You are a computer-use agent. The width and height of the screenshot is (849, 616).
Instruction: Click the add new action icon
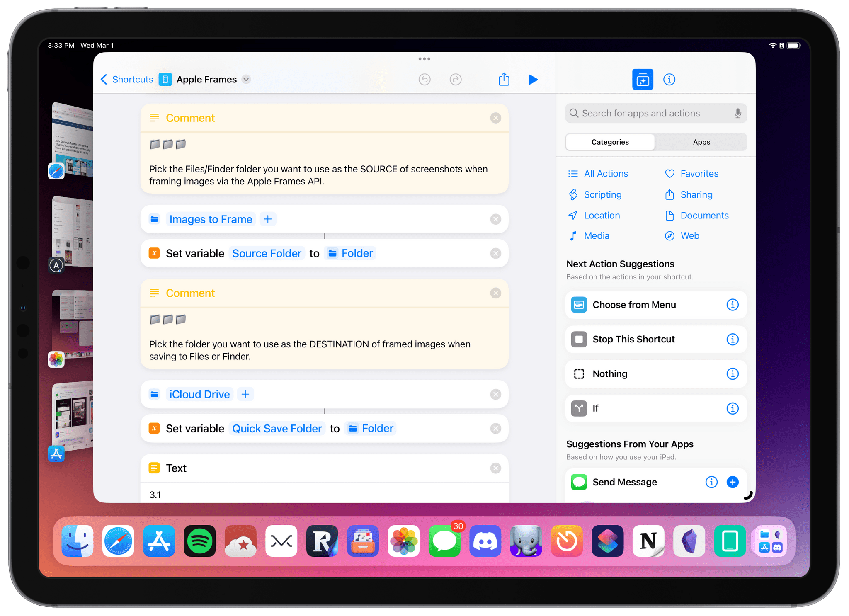[643, 80]
